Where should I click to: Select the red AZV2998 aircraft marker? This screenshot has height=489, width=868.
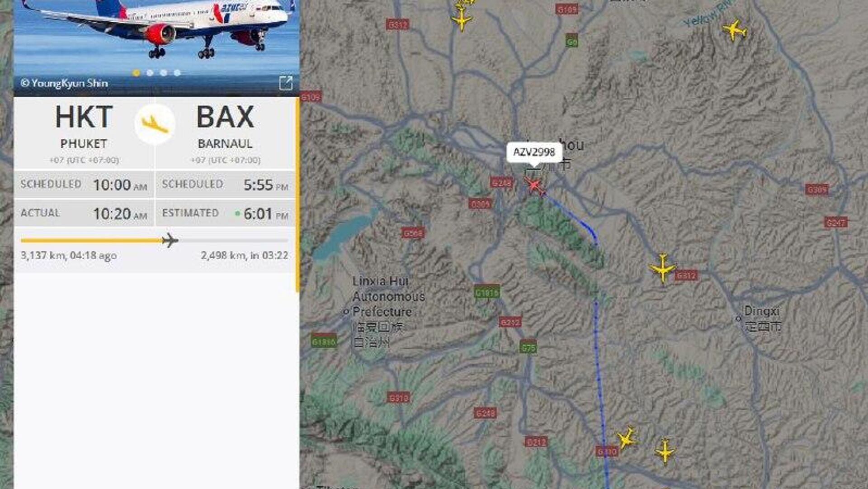[534, 185]
